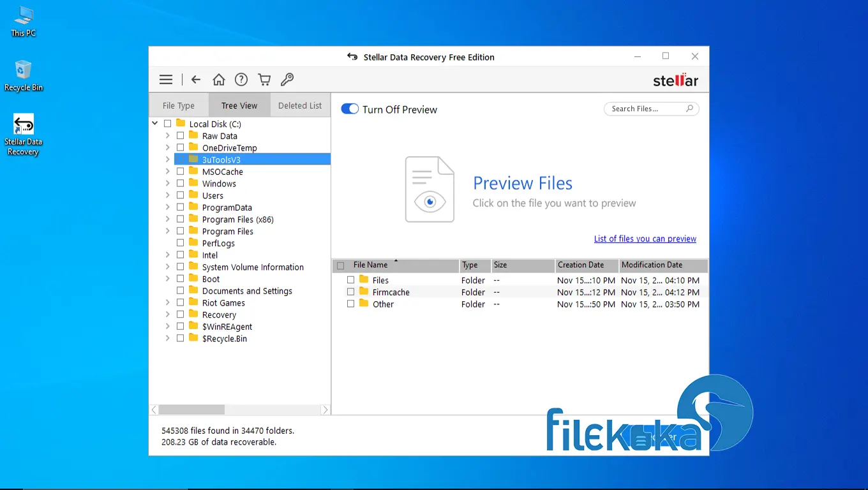
Task: Open the Deleted List tab
Action: tap(300, 105)
